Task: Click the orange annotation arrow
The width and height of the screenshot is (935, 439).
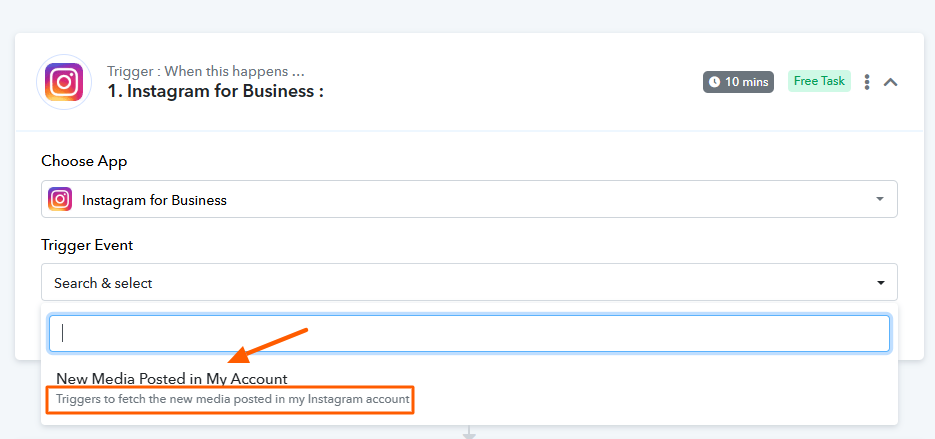Action: coord(267,345)
